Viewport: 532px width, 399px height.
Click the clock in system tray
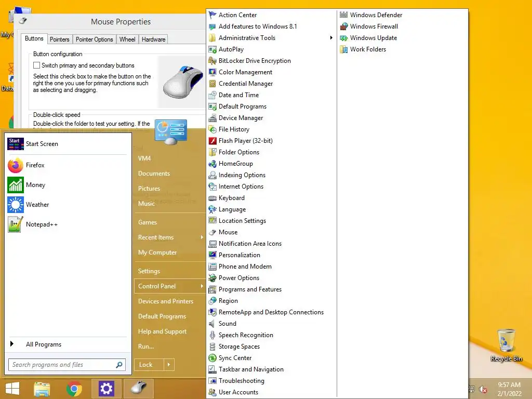tap(509, 389)
